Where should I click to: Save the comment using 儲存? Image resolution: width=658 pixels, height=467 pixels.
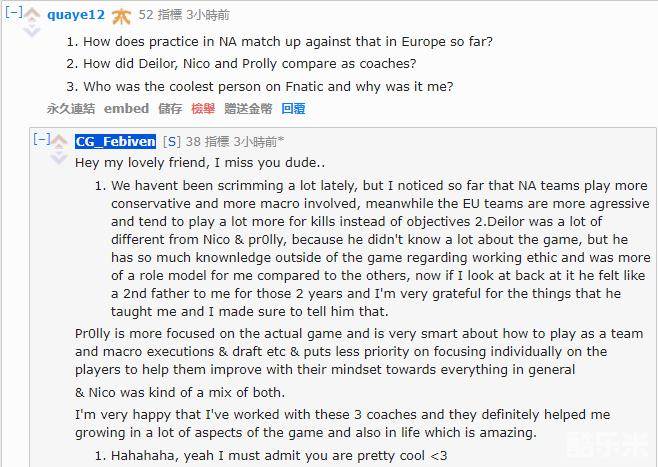pyautogui.click(x=169, y=108)
